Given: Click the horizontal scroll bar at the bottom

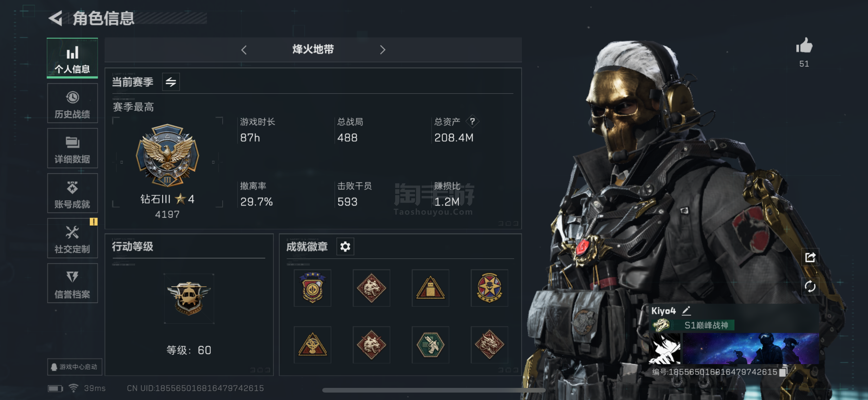Looking at the screenshot, I should click(433, 390).
